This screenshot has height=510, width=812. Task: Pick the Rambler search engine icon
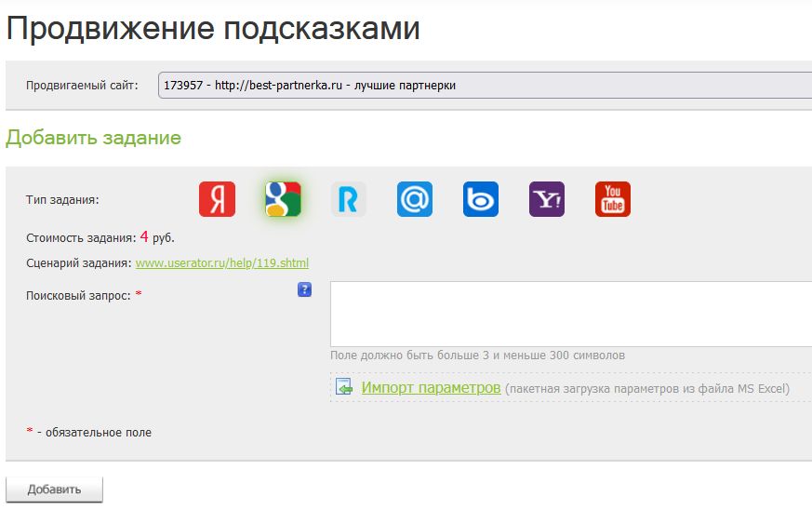tap(349, 199)
